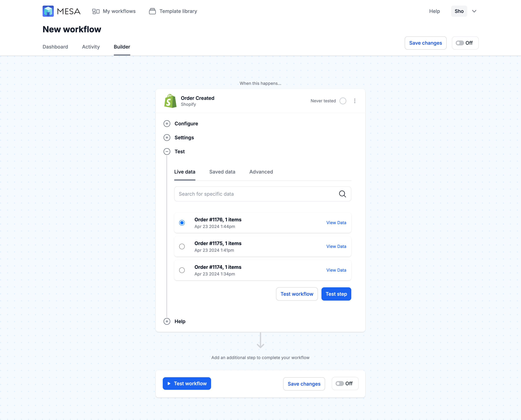Click the New workflow title
The height and width of the screenshot is (420, 521).
(x=72, y=29)
